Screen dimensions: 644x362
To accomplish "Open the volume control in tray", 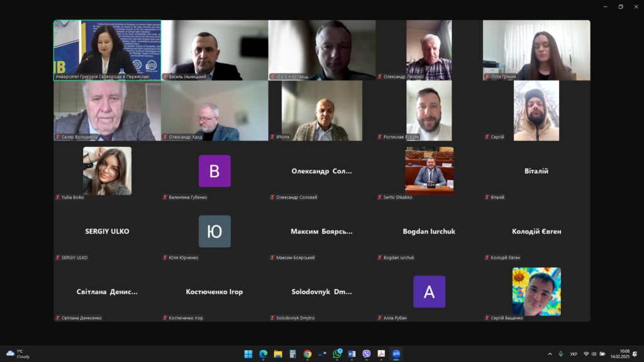I will point(594,354).
